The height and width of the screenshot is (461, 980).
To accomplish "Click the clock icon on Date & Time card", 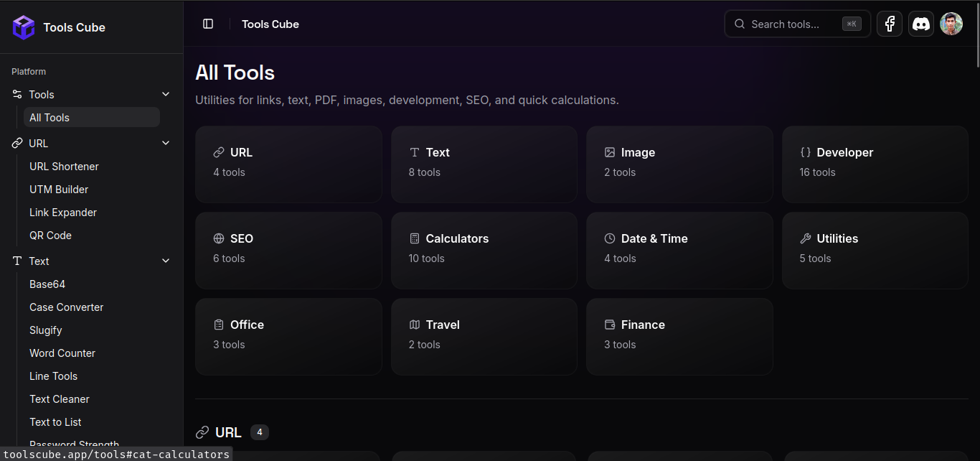I will coord(610,238).
